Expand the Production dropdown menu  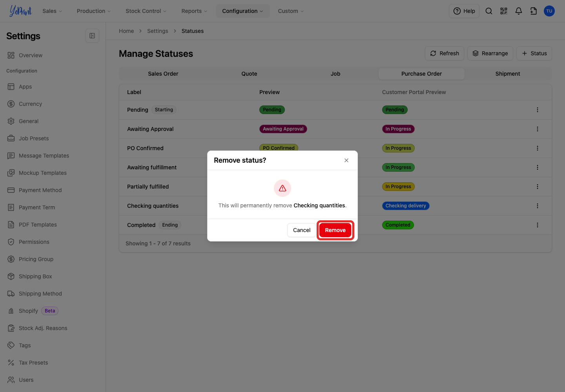point(94,11)
